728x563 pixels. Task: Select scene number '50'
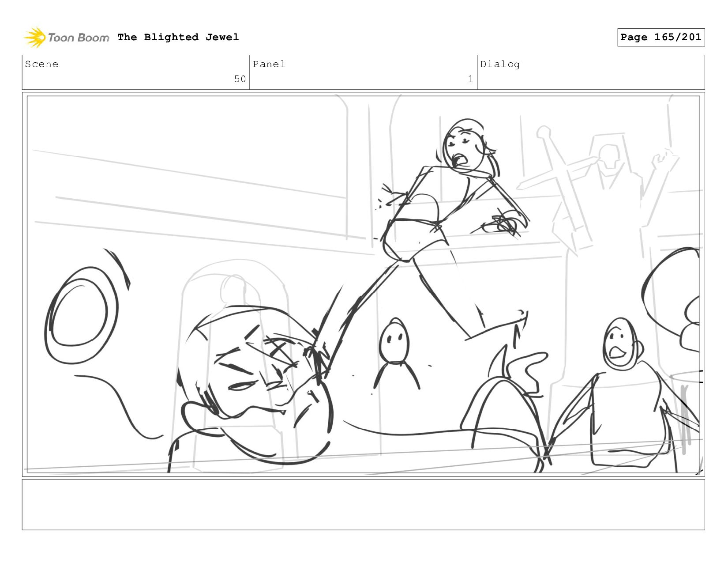click(x=240, y=79)
